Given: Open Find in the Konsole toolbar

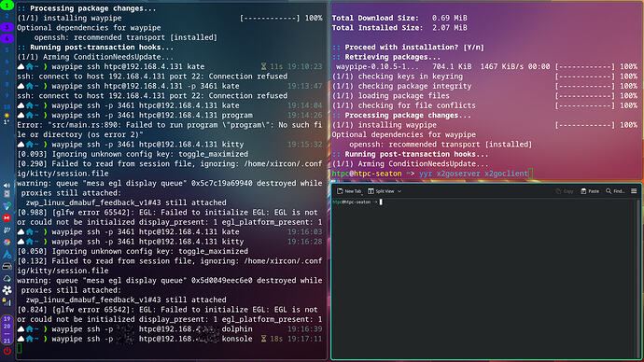Looking at the screenshot, I should [x=615, y=191].
